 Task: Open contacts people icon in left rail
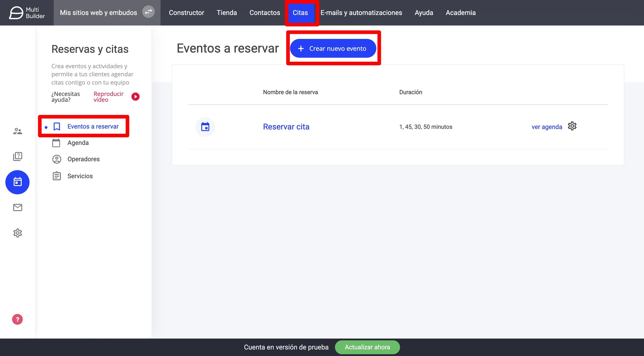(x=18, y=131)
